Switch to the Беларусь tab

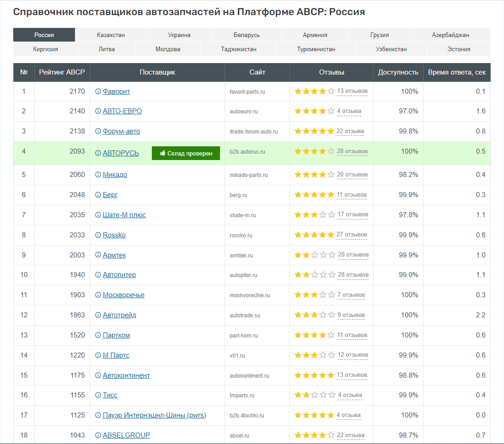(247, 35)
